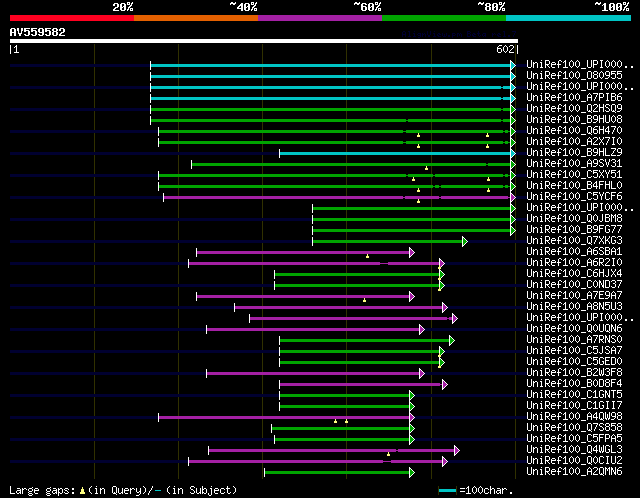The width and height of the screenshot is (640, 498).
Task: Open hit UniRef100_A6R2I0
Action: click(x=574, y=263)
